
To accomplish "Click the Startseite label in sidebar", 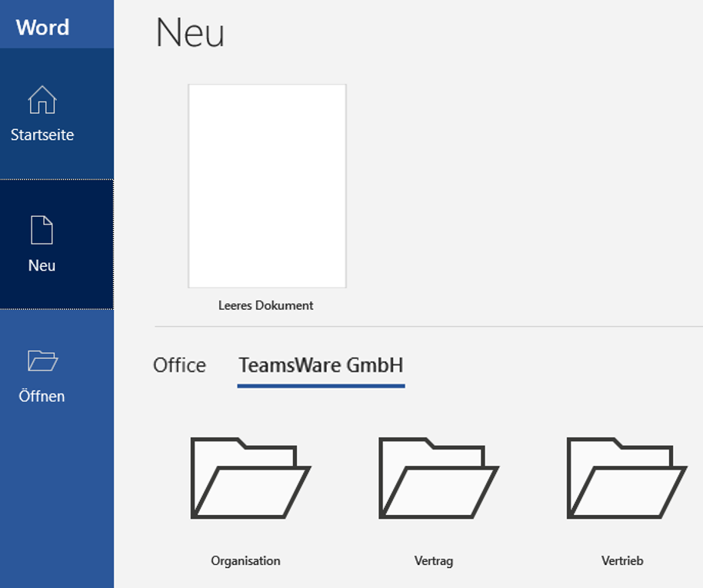I will pyautogui.click(x=42, y=135).
